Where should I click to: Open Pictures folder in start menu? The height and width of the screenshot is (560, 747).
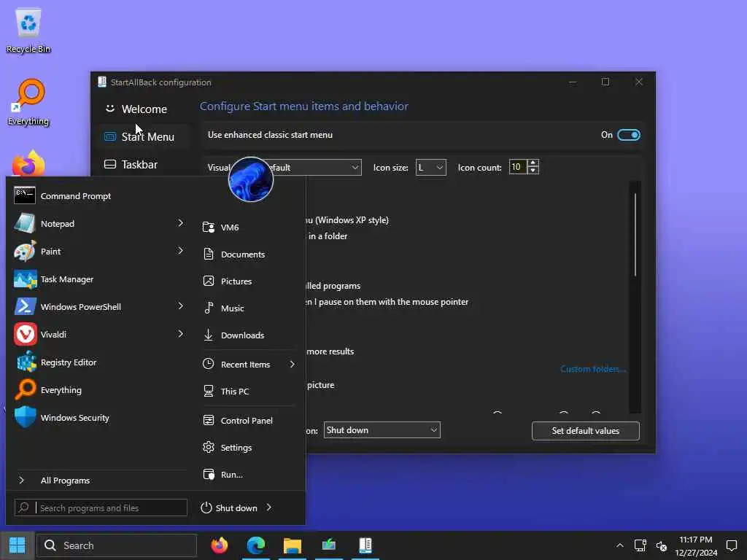[x=248, y=281]
